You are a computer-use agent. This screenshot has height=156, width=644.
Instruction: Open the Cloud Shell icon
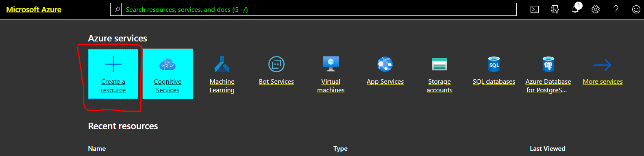[535, 9]
